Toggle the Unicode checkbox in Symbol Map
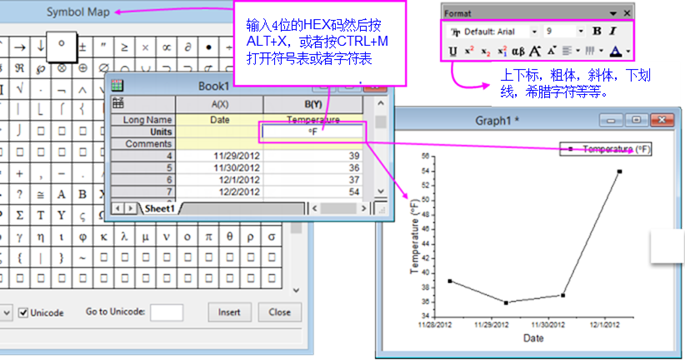685x363 pixels. (23, 313)
